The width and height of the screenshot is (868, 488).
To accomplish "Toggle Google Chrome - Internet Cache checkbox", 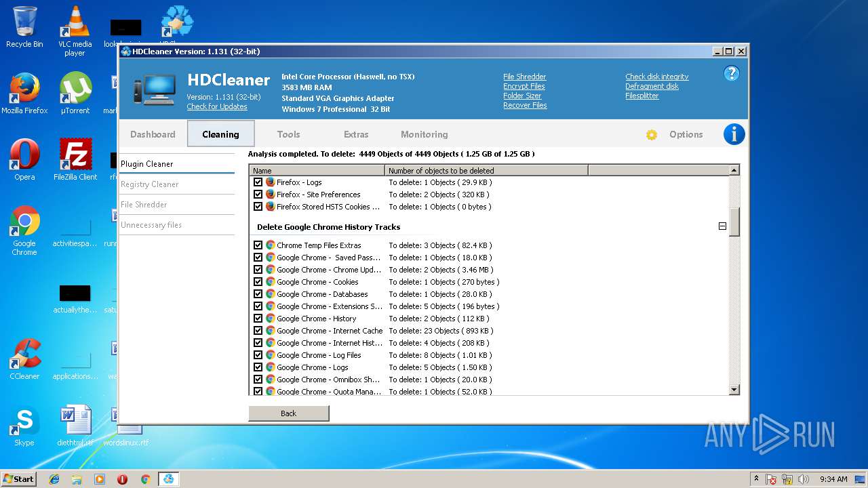I will (258, 331).
